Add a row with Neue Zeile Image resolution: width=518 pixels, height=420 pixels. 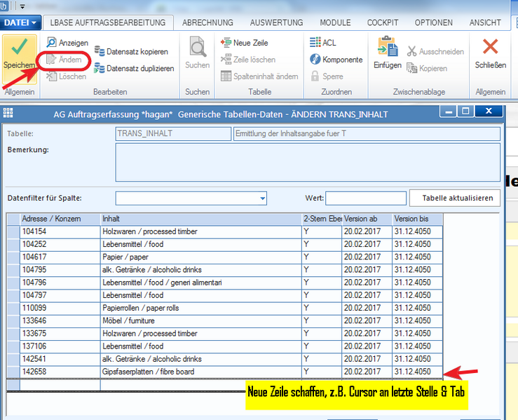click(244, 43)
